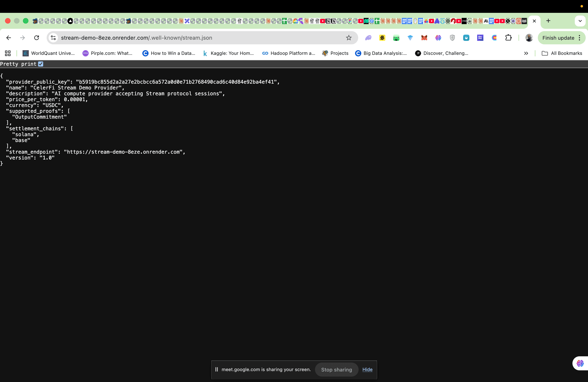Click the description string value
The image size is (588, 382).
click(137, 94)
